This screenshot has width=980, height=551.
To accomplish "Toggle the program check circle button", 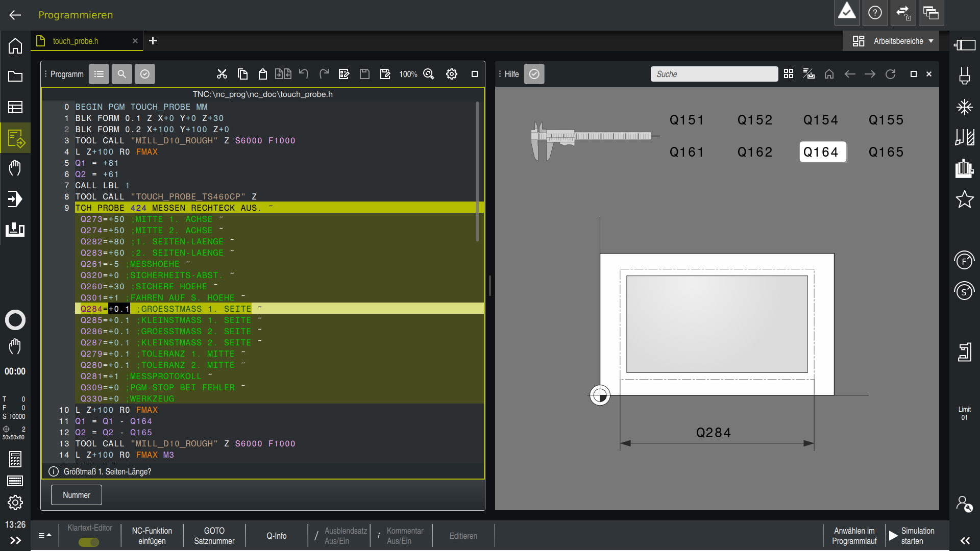I will point(145,74).
